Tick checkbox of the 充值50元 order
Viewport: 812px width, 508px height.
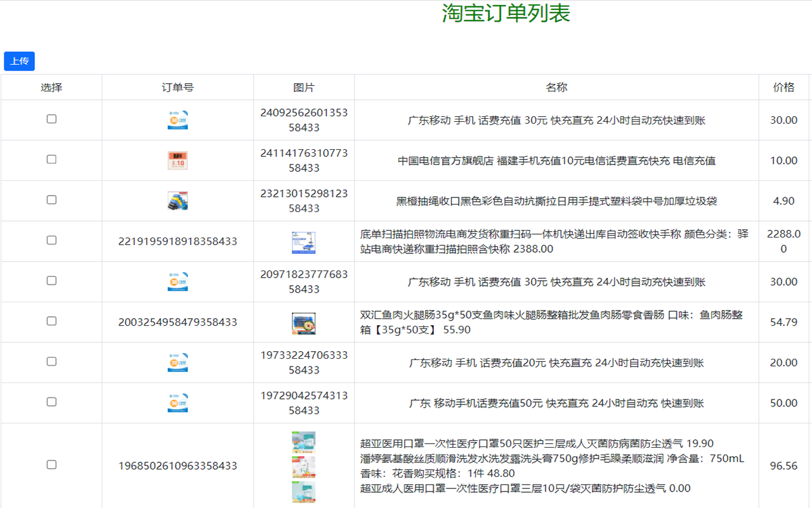[x=51, y=402]
